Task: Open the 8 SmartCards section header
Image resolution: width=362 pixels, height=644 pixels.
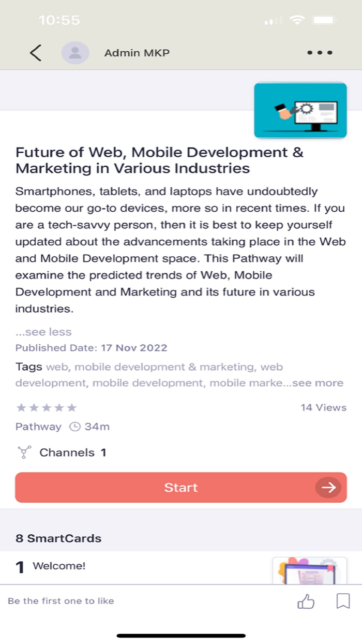Action: pos(58,538)
